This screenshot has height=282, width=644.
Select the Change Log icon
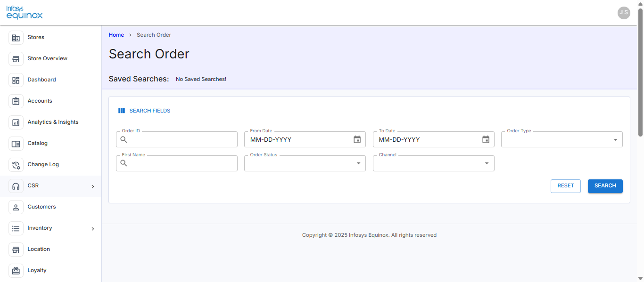tap(16, 165)
